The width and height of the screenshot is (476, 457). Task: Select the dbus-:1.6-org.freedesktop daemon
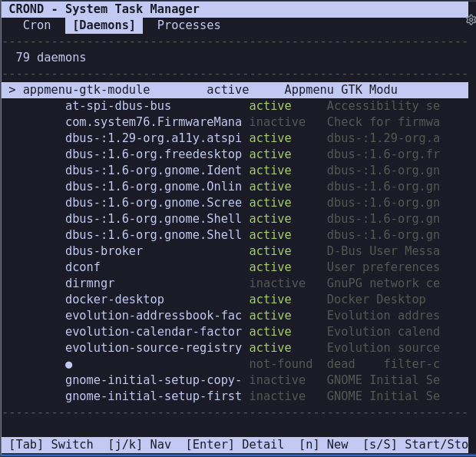tap(154, 154)
